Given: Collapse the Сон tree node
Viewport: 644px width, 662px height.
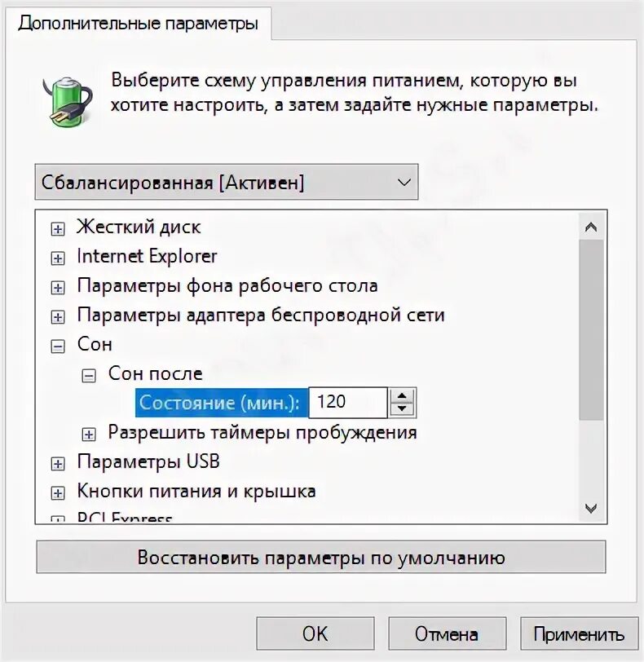Looking at the screenshot, I should tap(58, 346).
